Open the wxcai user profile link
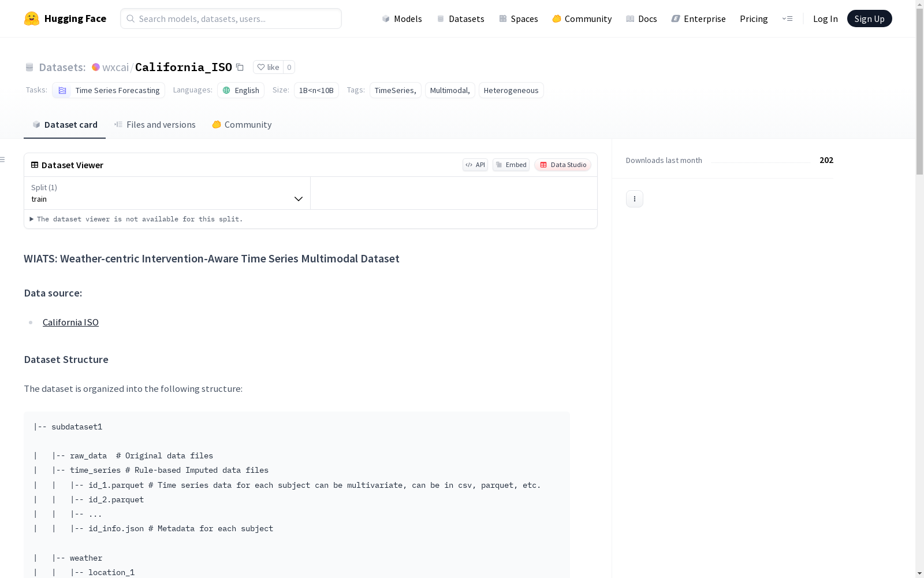 pos(115,67)
